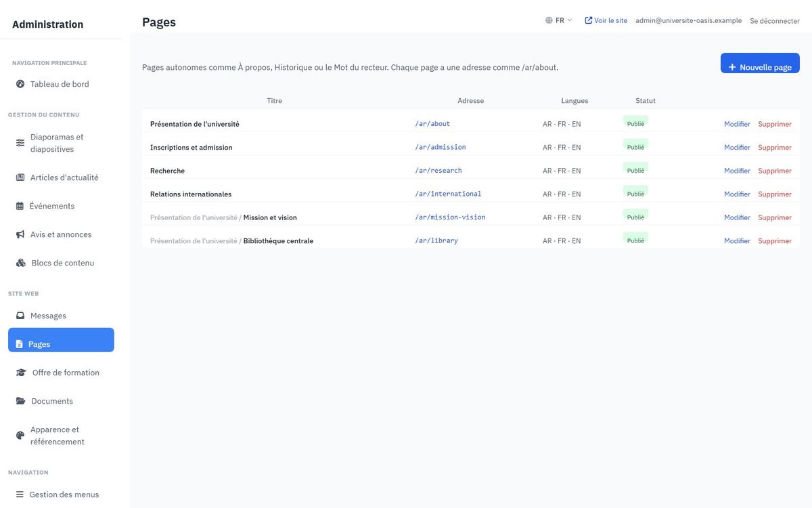The height and width of the screenshot is (508, 812).
Task: Click the Avis et annonces megaphone icon
Action: pyautogui.click(x=20, y=234)
